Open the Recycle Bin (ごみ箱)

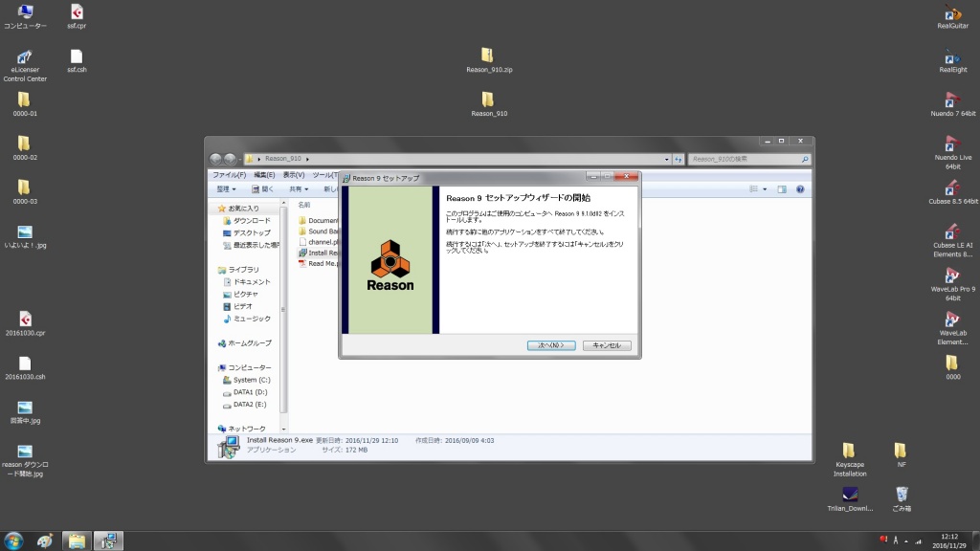[x=900, y=495]
